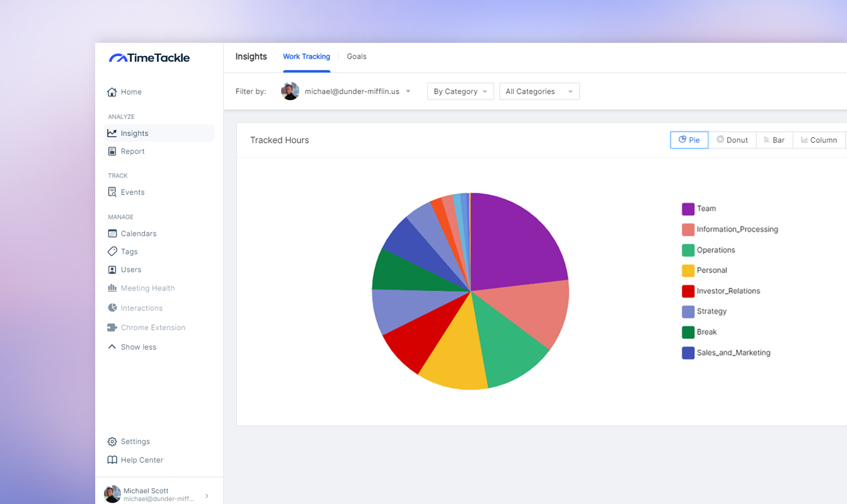847x504 pixels.
Task: Collapse sidebar with Show less
Action: pos(132,347)
